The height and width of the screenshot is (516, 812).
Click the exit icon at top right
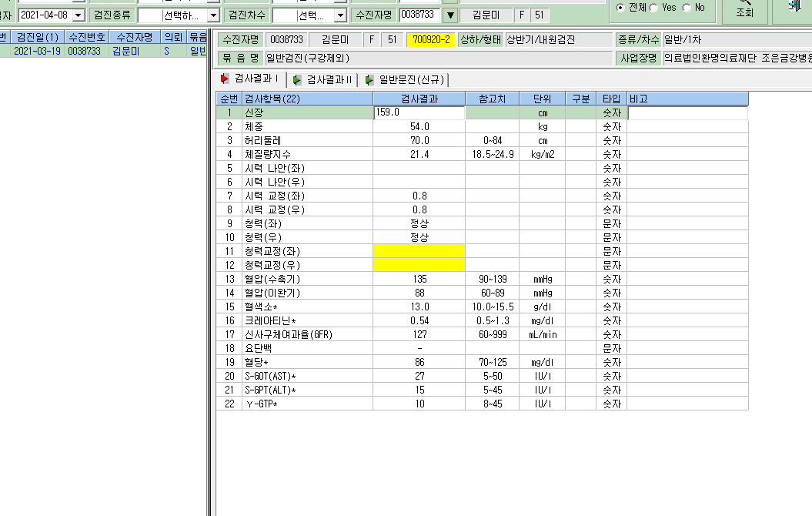click(794, 5)
